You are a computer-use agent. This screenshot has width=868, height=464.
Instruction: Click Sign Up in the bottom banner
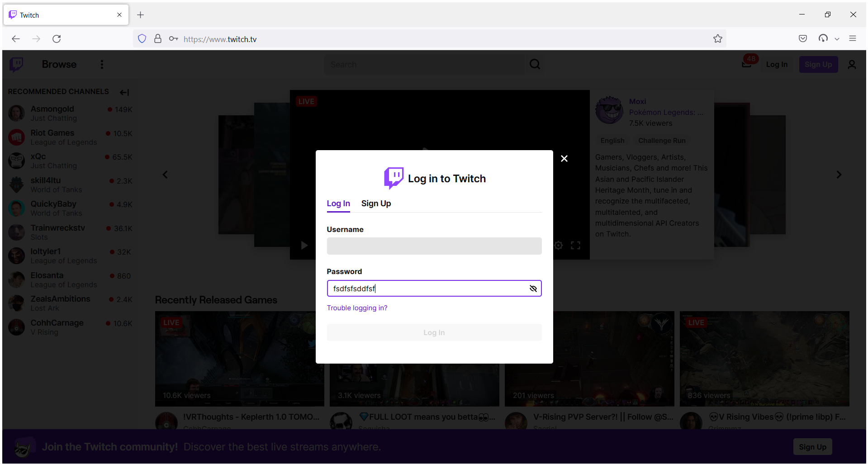812,447
